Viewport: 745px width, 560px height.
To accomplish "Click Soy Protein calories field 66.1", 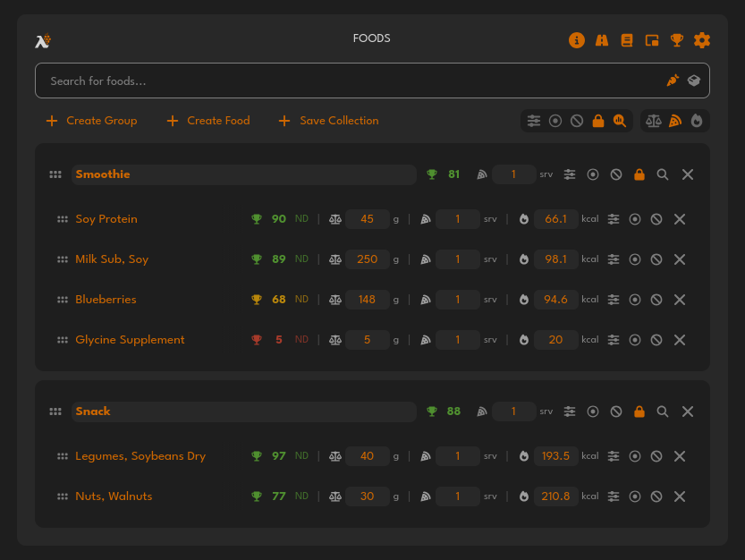I will [x=556, y=219].
